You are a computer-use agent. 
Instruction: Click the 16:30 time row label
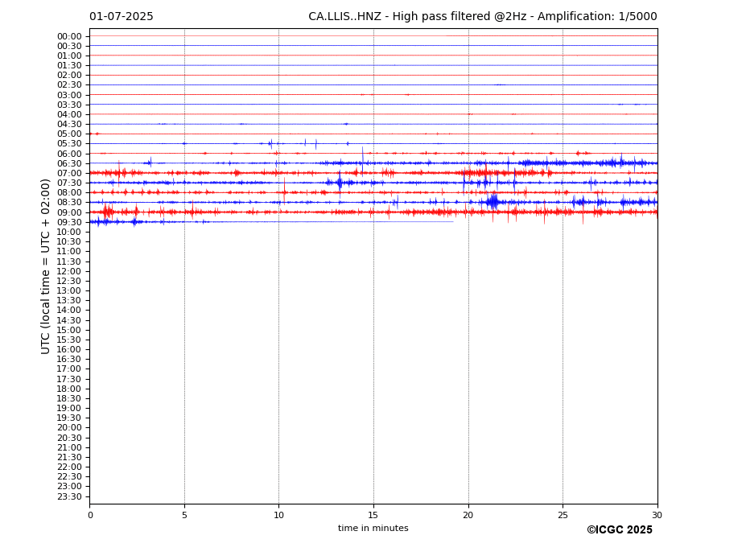pos(69,359)
